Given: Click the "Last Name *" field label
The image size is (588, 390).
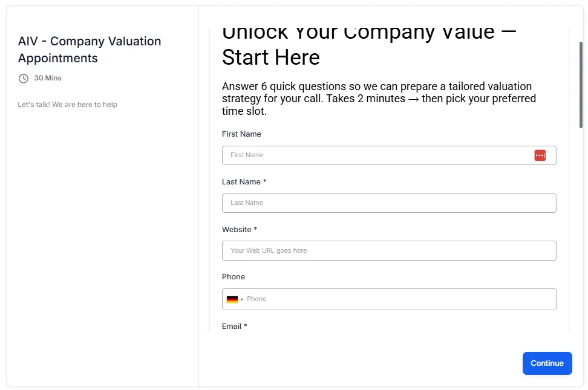Looking at the screenshot, I should click(x=244, y=182).
